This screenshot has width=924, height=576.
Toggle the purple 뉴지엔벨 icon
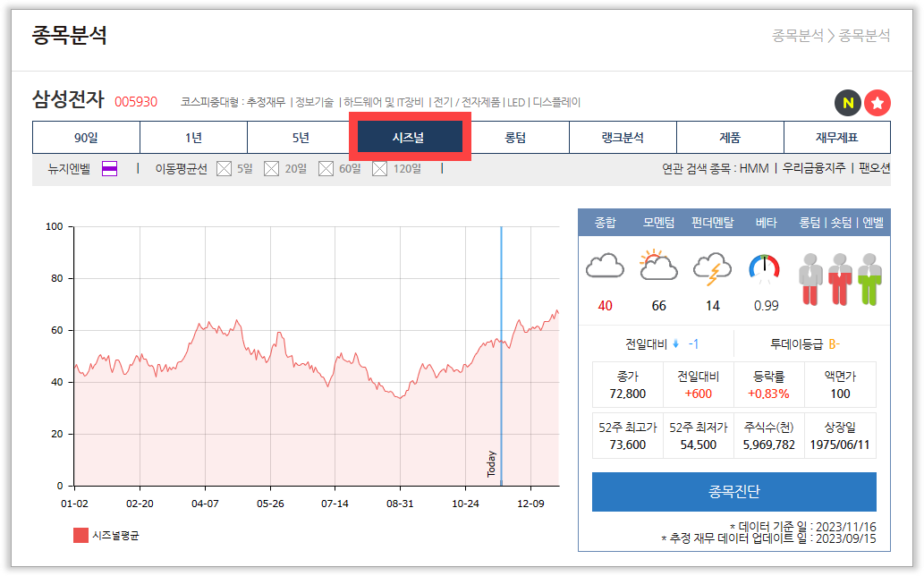tap(109, 168)
